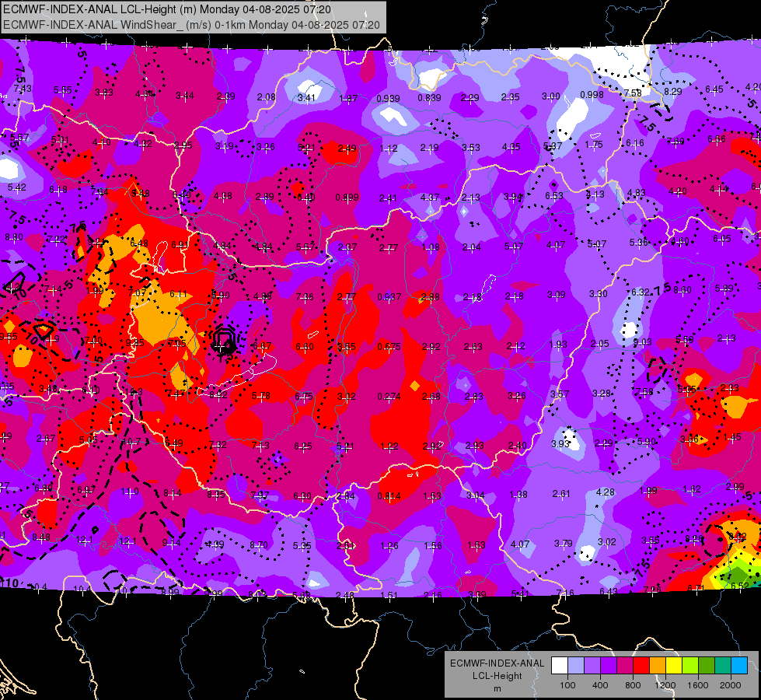This screenshot has height=700, width=761.
Task: Click the grid point value 5.01
Action: pos(60,140)
